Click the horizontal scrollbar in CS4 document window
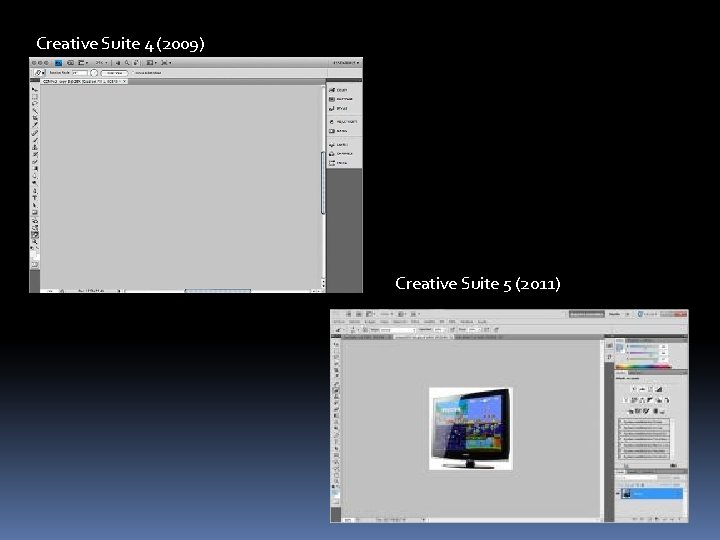 [218, 291]
